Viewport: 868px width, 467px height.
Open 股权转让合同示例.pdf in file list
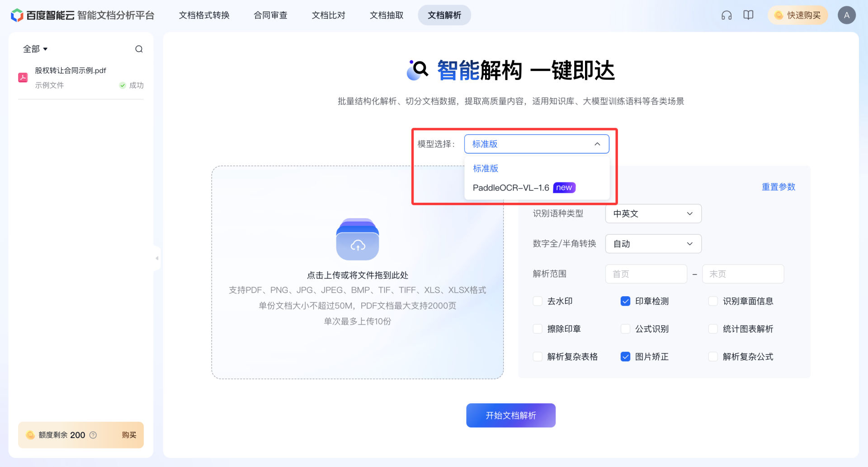tap(81, 78)
